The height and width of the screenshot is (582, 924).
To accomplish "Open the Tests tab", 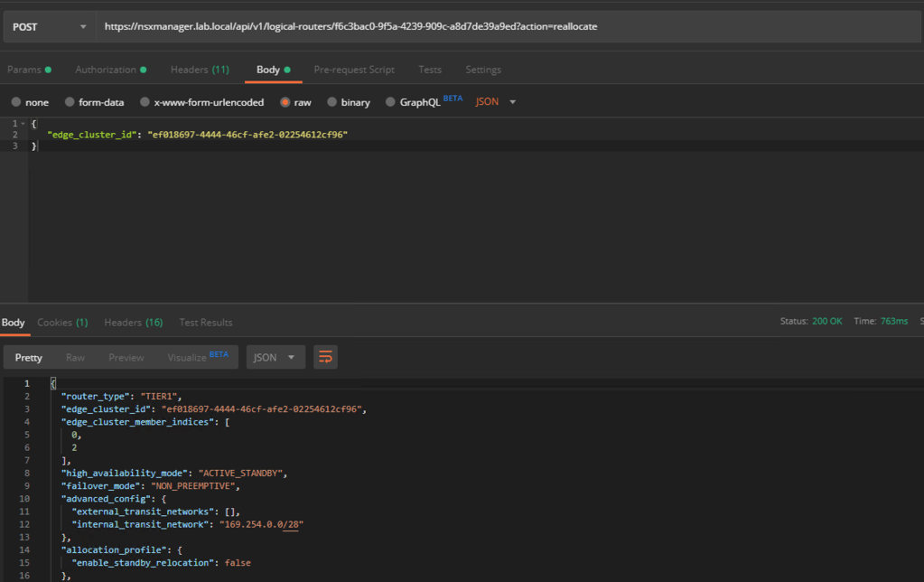I will [x=429, y=69].
